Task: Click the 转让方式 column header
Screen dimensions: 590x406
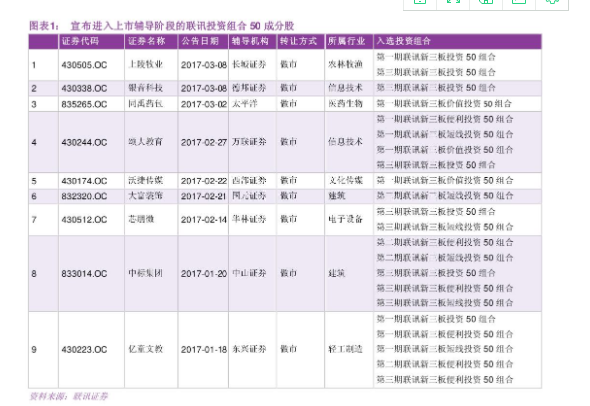Action: [x=298, y=41]
